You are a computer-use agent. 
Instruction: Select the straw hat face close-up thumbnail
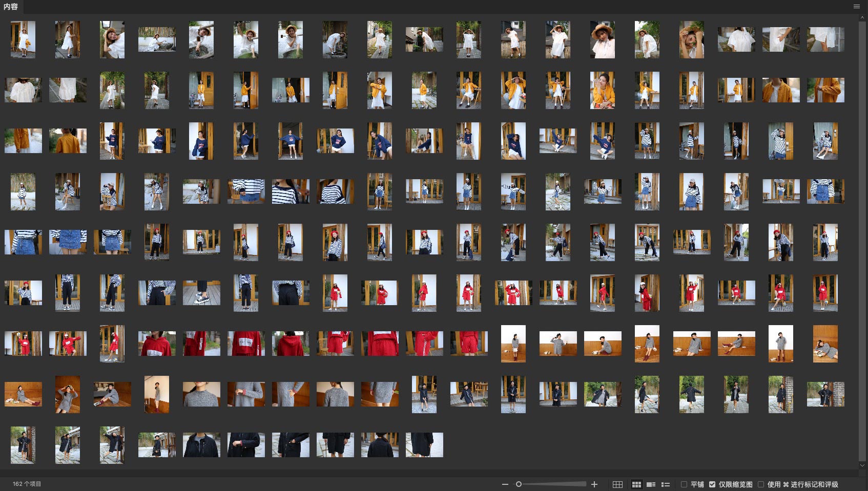[x=602, y=39]
